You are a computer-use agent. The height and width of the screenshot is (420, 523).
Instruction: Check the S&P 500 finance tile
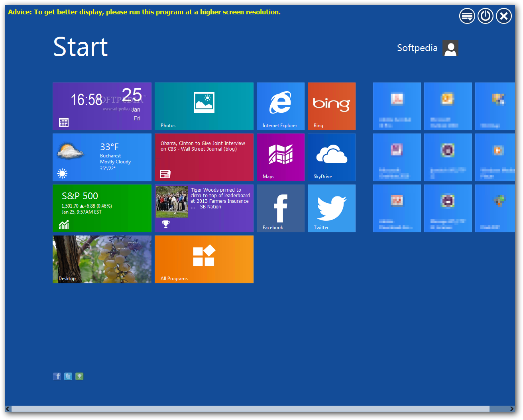pos(102,208)
